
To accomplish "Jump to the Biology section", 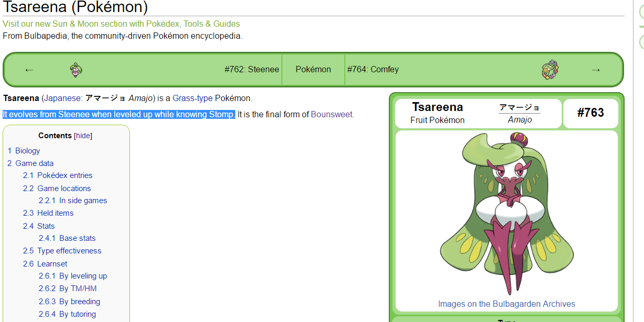I will tap(27, 151).
